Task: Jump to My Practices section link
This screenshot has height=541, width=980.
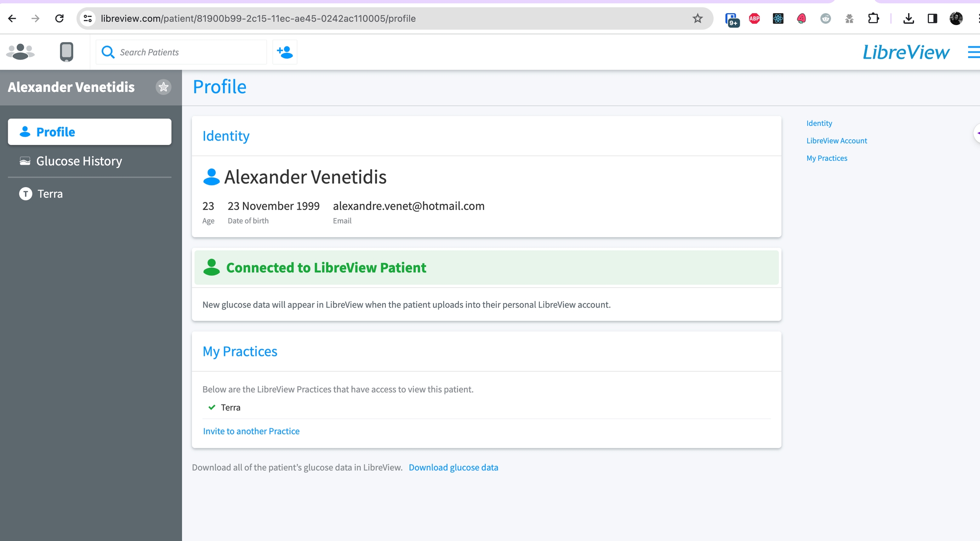Action: pos(826,158)
